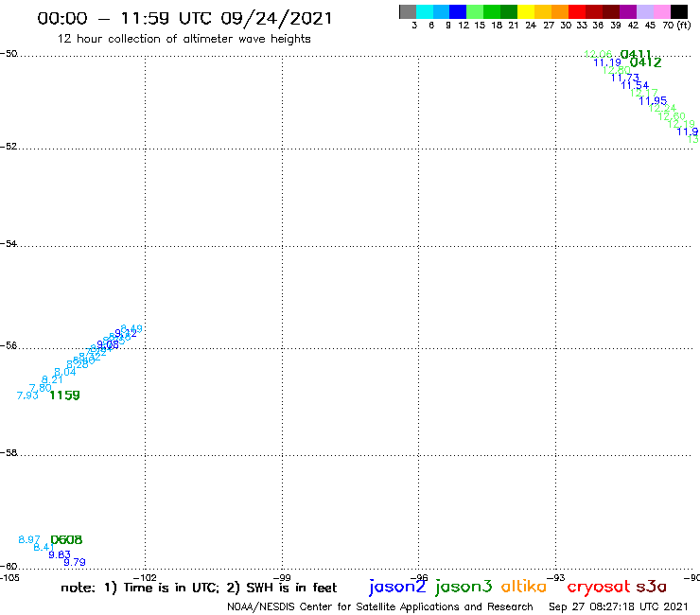Click the wave height value '9.08'
This screenshot has width=700, height=615.
[108, 344]
